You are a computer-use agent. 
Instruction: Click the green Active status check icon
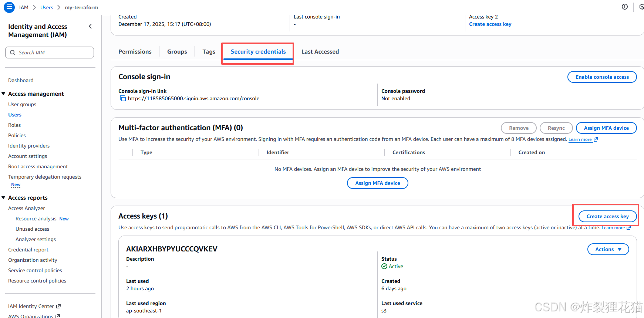tap(384, 266)
